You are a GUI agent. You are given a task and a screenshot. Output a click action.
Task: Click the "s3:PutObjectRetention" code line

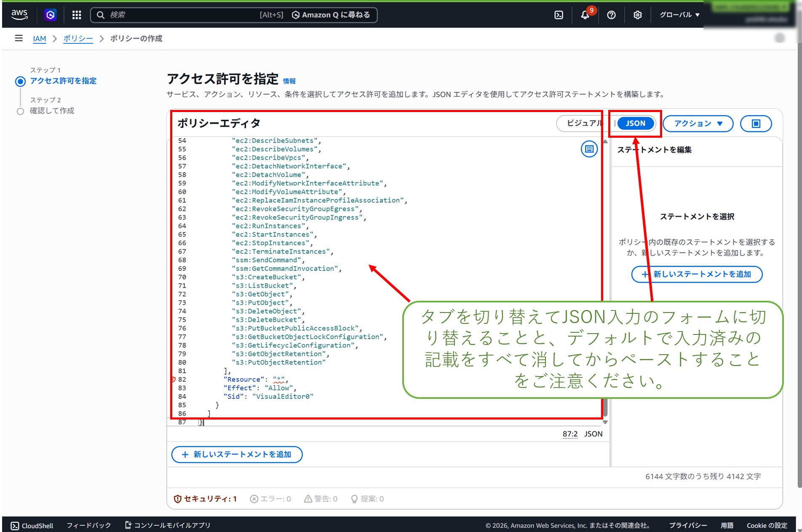(x=278, y=362)
